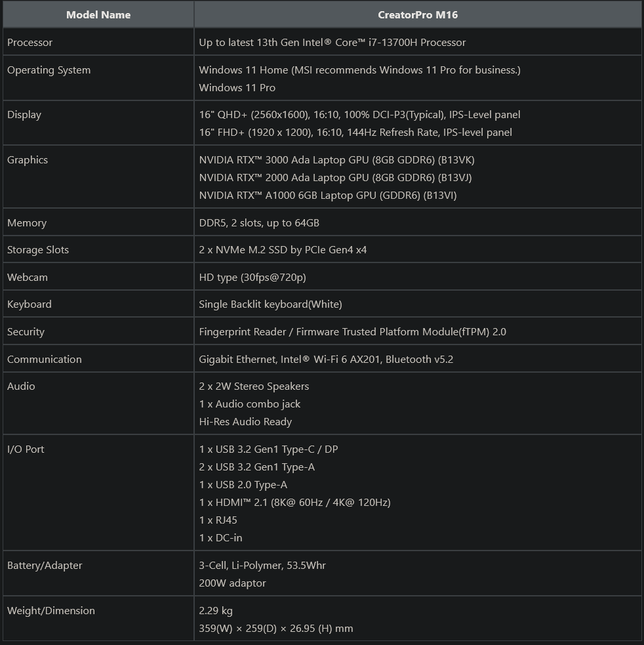The width and height of the screenshot is (644, 645).
Task: Click the QHD+ (2560x1600) display line
Action: [359, 115]
